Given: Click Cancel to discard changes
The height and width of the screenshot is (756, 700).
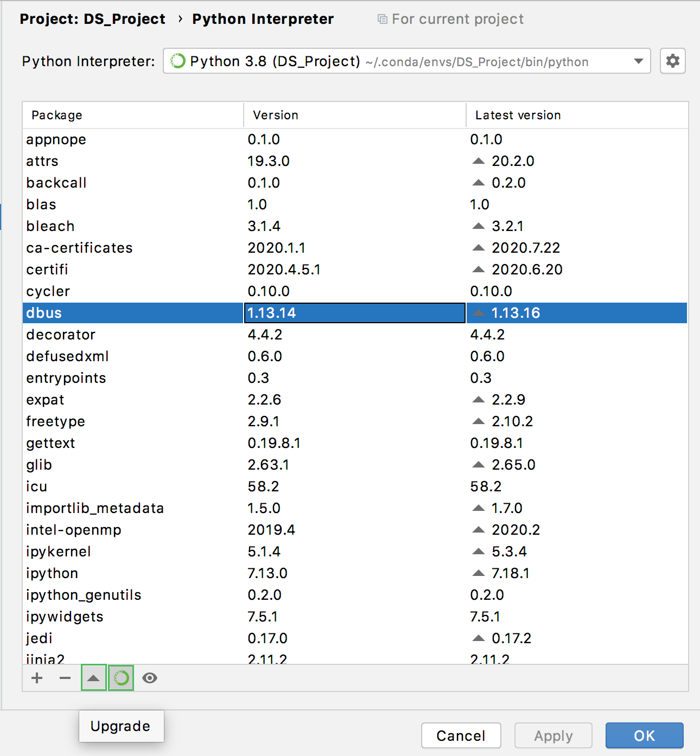Looking at the screenshot, I should pos(461,735).
